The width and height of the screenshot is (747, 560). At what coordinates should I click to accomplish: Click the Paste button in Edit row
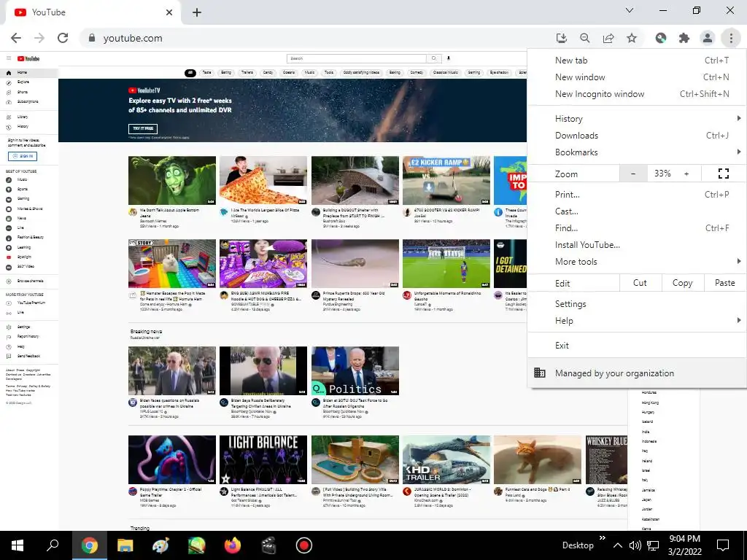[724, 283]
